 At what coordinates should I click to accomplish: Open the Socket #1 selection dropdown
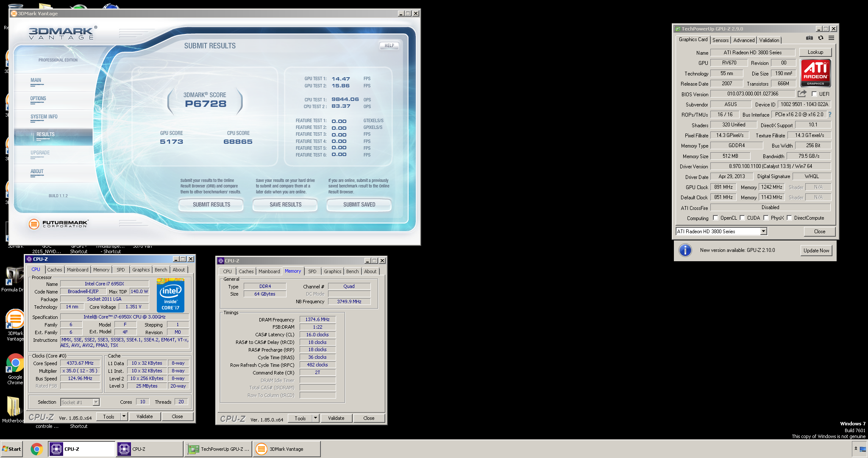pyautogui.click(x=96, y=402)
